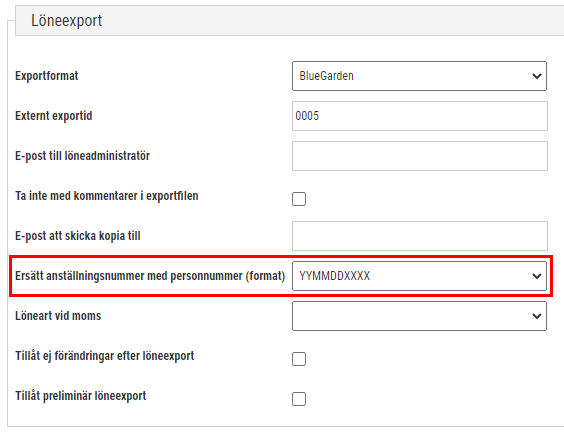Tick the Tillåt ej förändringar efter löneexport checkbox
Image resolution: width=564 pixels, height=433 pixels.
[x=299, y=359]
